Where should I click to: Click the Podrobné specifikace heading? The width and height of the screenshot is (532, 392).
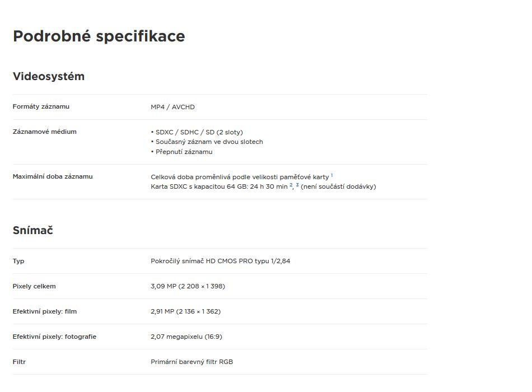(99, 36)
